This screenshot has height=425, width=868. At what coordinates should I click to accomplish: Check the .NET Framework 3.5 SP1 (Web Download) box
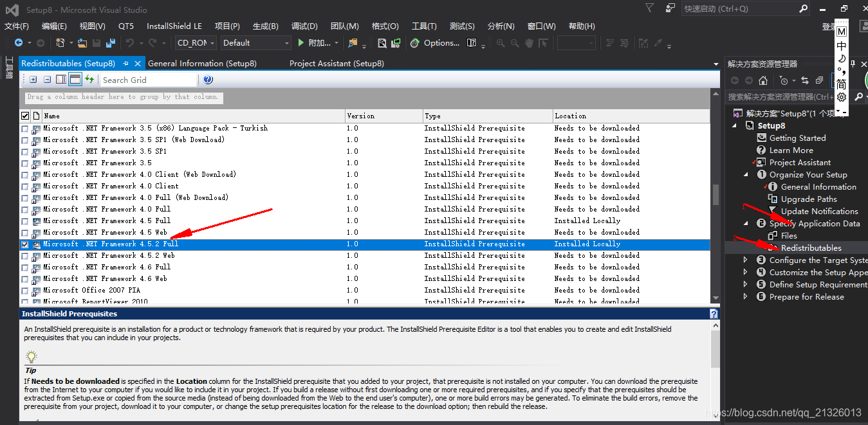point(24,140)
